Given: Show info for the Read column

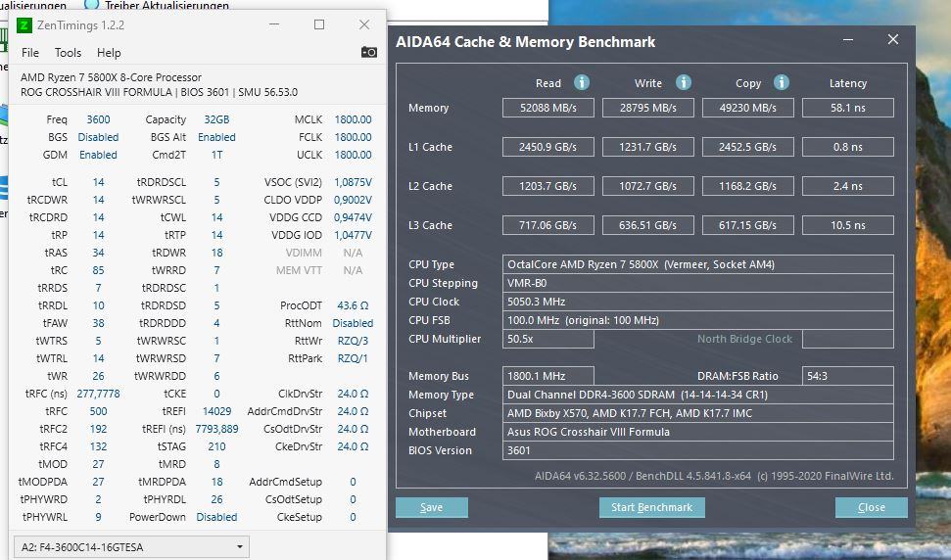Looking at the screenshot, I should pyautogui.click(x=582, y=82).
